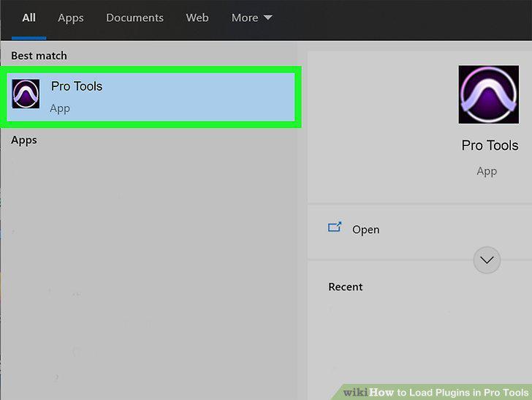Screen dimensions: 532x400
Task: Click the Recent section heading
Action: tap(346, 287)
